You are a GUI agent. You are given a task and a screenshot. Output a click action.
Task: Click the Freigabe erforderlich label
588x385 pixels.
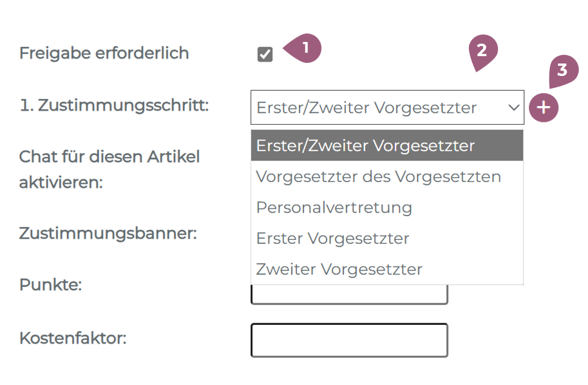(104, 53)
